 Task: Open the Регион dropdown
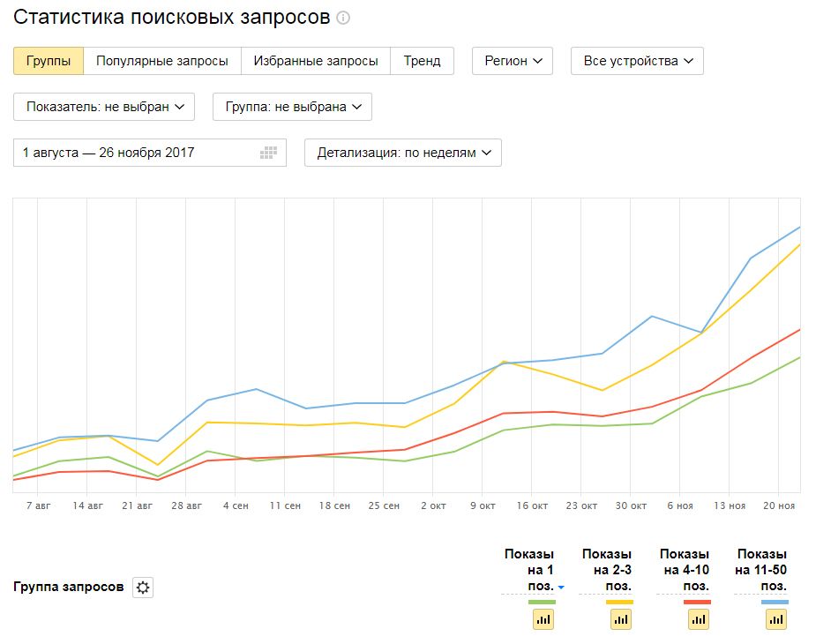click(x=513, y=61)
